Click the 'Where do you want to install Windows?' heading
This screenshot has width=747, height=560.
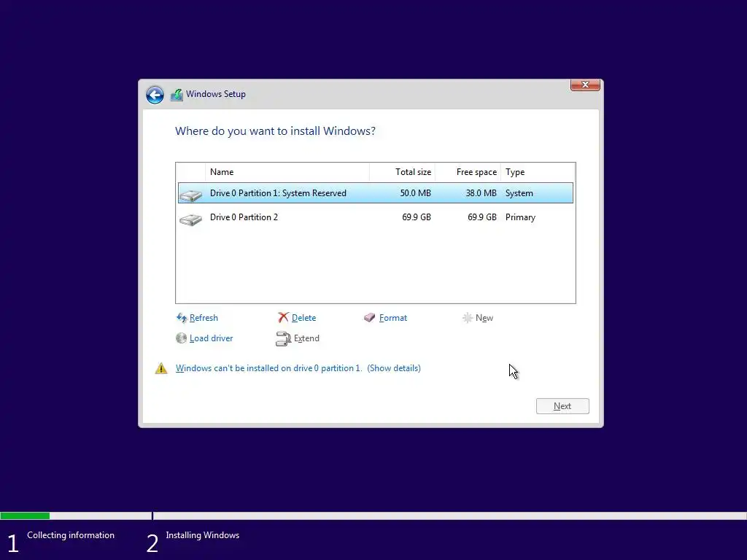275,131
